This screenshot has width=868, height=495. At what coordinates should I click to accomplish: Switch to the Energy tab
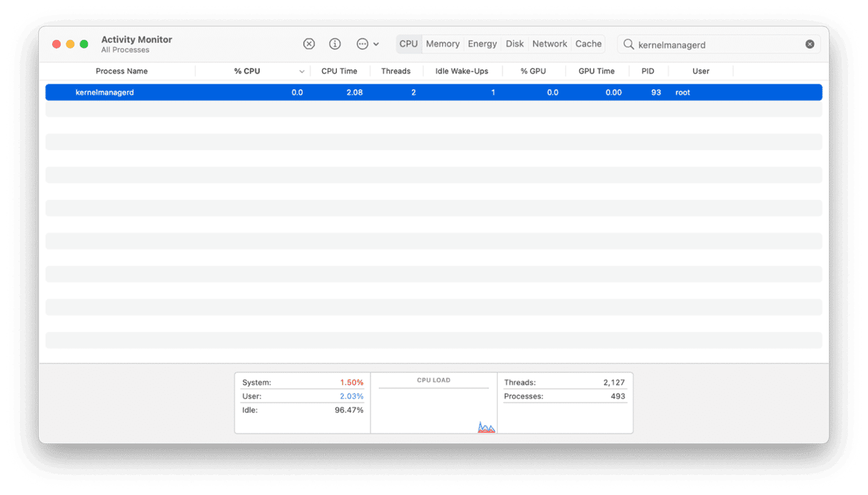coord(482,44)
